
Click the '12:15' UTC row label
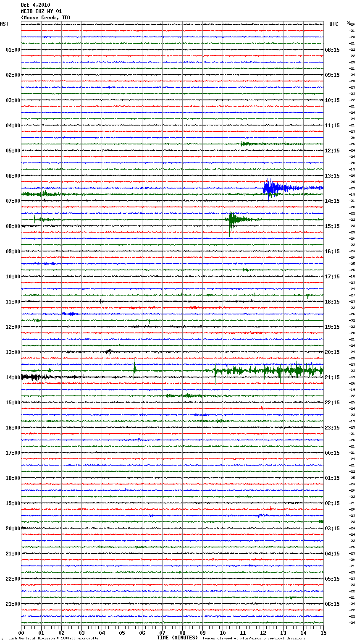click(x=332, y=151)
